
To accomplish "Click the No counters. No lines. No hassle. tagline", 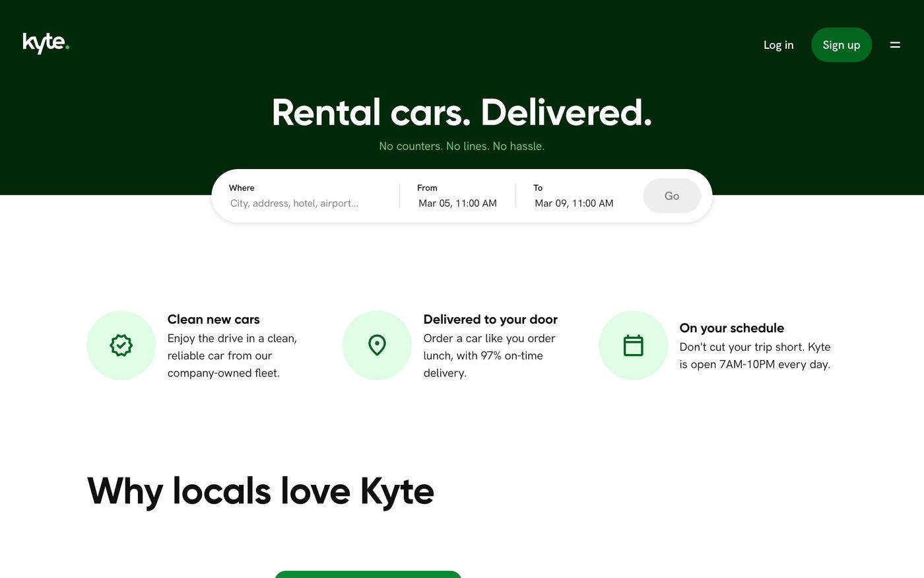I will pos(461,145).
